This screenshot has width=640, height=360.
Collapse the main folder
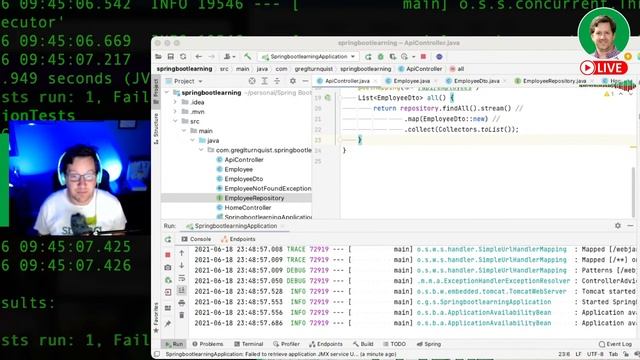pyautogui.click(x=184, y=131)
